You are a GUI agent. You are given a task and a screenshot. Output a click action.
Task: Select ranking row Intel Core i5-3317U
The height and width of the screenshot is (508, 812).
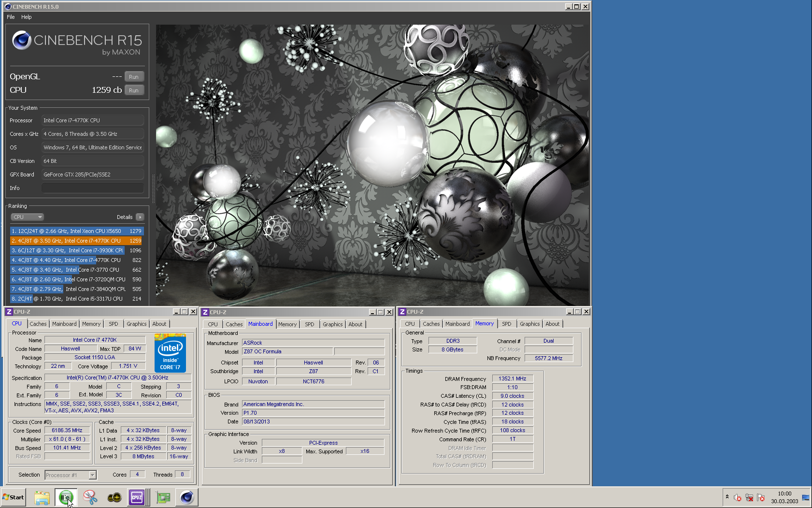tap(77, 299)
